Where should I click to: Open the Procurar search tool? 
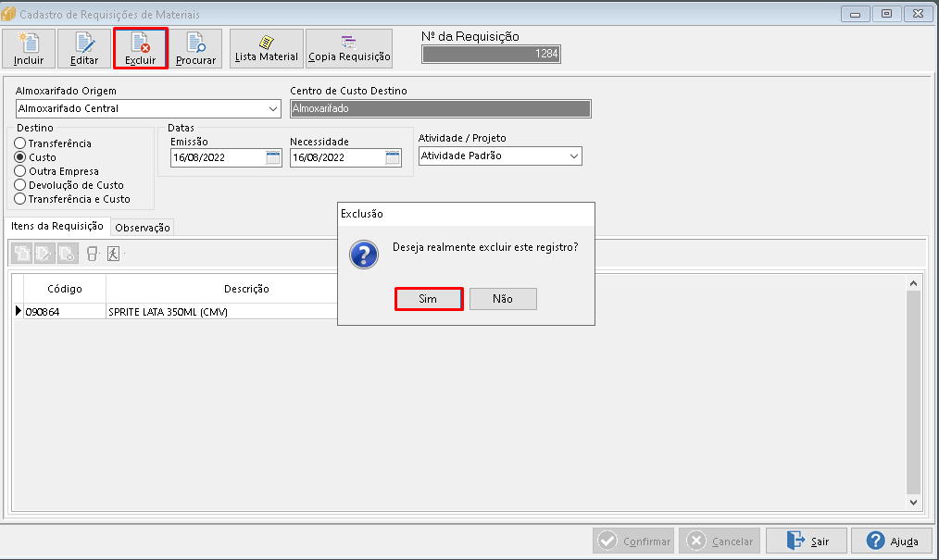[195, 48]
